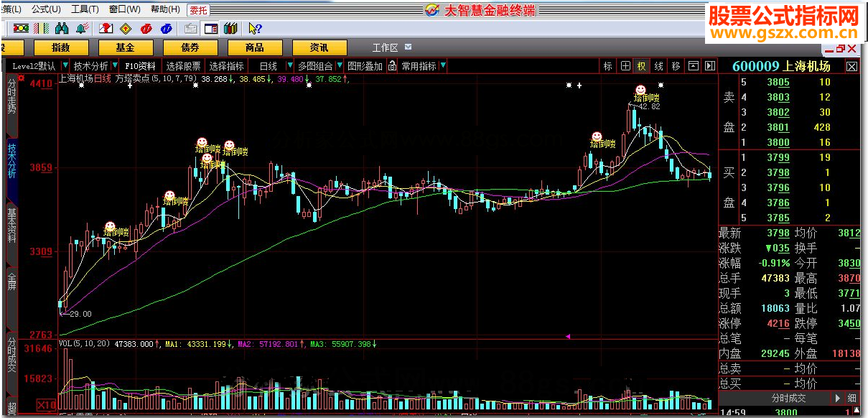Click the smiley sell signal near 42.82

pos(640,90)
